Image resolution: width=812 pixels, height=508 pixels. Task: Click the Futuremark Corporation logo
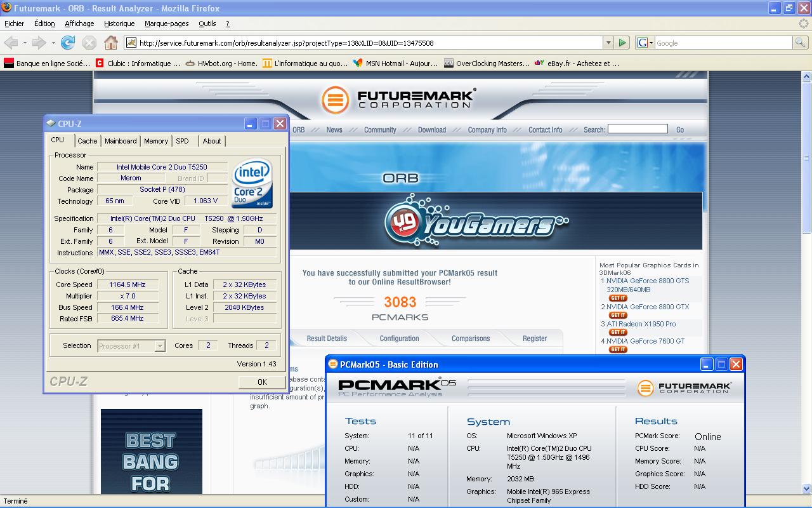tap(398, 100)
